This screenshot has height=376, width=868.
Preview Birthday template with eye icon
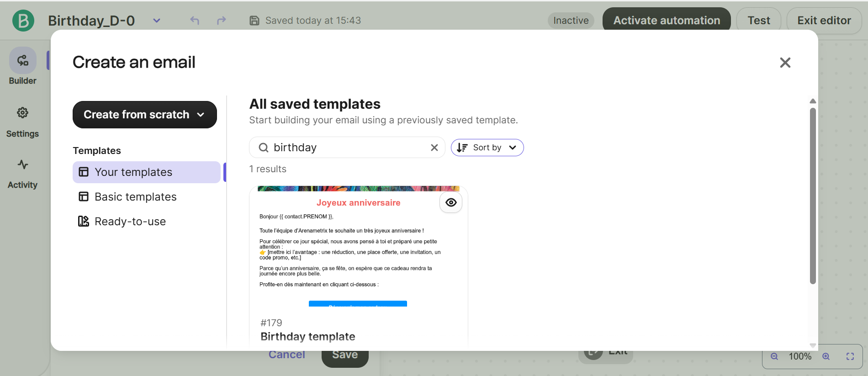[451, 202]
